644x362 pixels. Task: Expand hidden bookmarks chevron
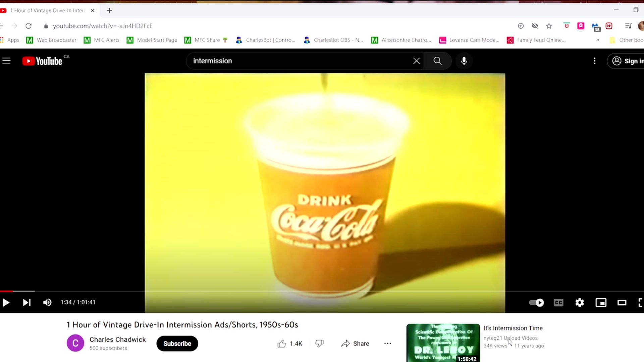598,40
